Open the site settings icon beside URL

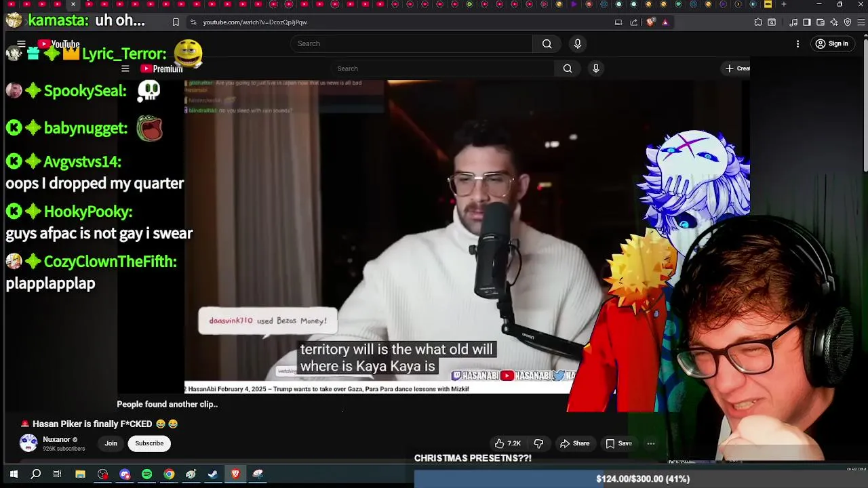(x=193, y=22)
